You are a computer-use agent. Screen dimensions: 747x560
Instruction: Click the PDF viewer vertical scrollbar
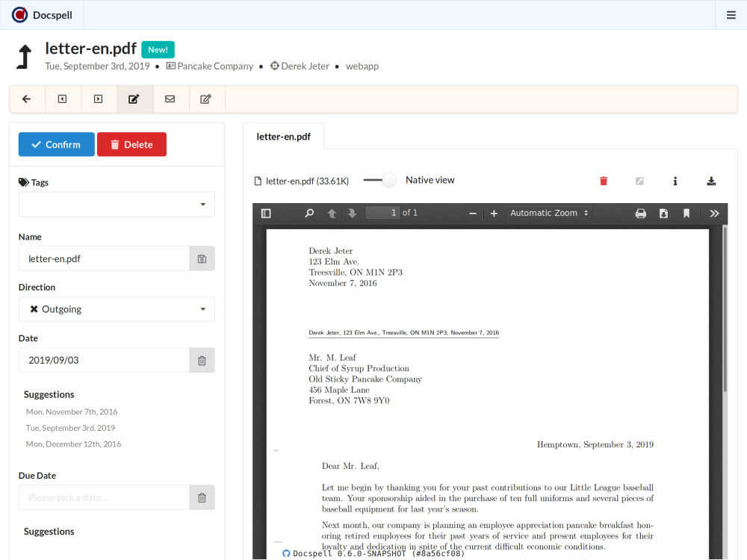[x=725, y=314]
